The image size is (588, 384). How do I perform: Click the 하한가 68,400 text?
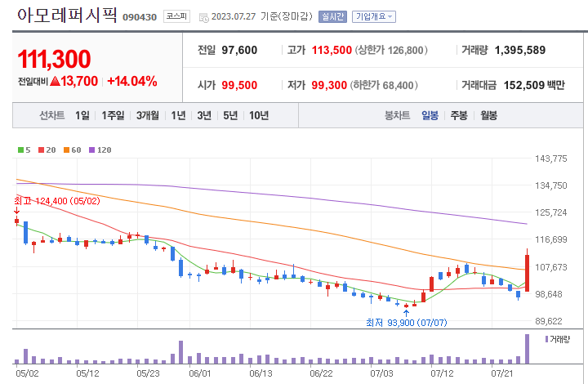(x=384, y=85)
